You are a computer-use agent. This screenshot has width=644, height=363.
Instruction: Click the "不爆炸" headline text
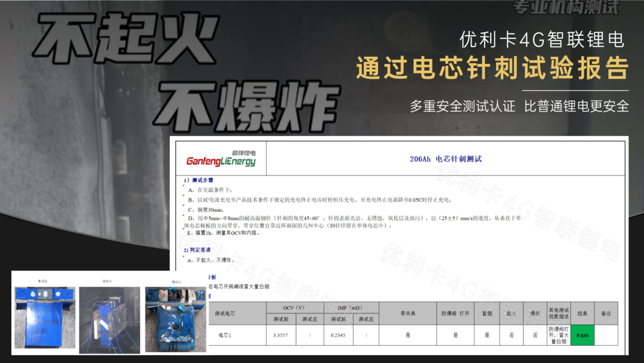[247, 106]
